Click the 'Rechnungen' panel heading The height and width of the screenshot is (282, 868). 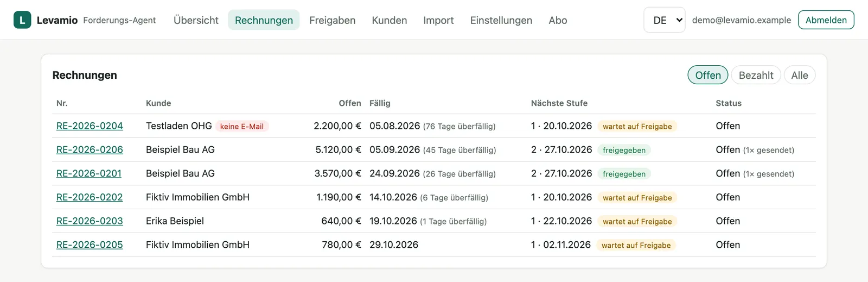[85, 75]
